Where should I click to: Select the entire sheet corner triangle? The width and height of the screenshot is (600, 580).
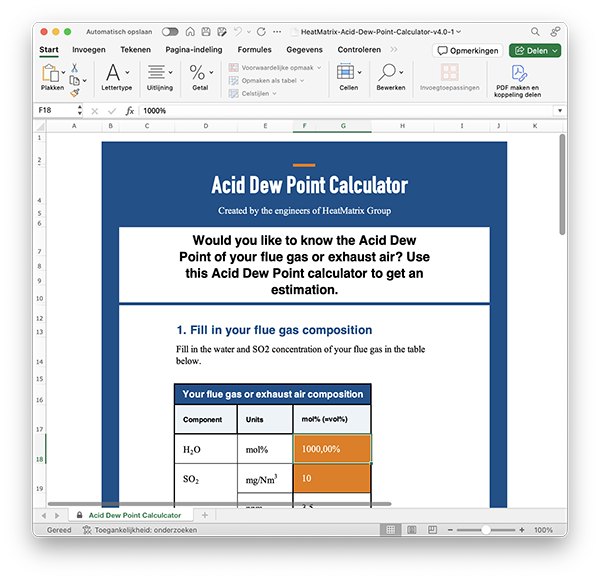point(40,126)
